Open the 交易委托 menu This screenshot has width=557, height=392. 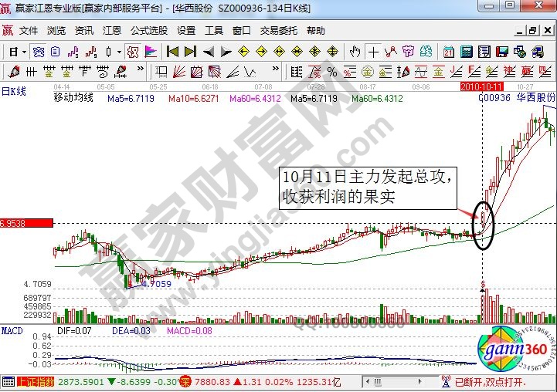click(x=278, y=31)
